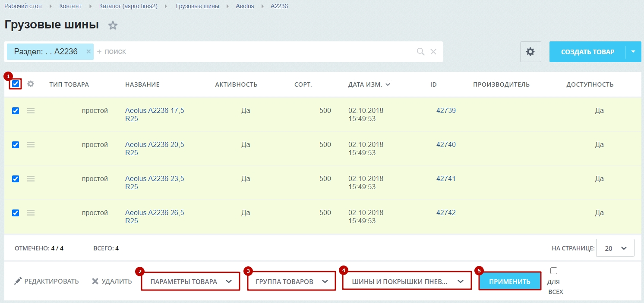Click ID link 42739
644x303 pixels.
point(446,111)
